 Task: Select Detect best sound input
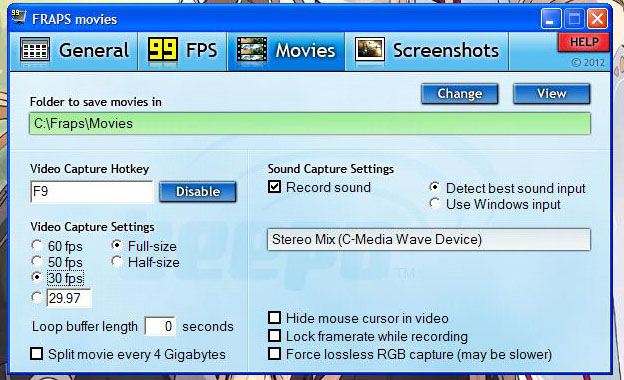point(435,187)
